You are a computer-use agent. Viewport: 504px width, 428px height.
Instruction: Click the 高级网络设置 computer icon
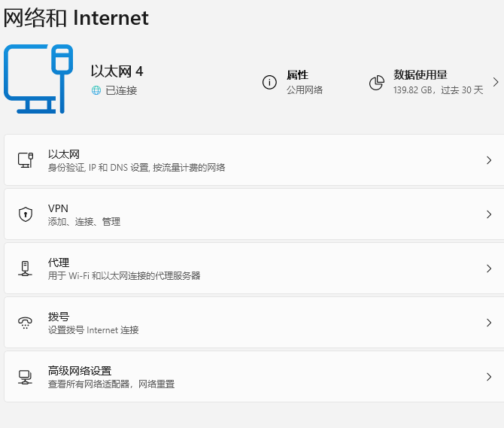pyautogui.click(x=26, y=377)
